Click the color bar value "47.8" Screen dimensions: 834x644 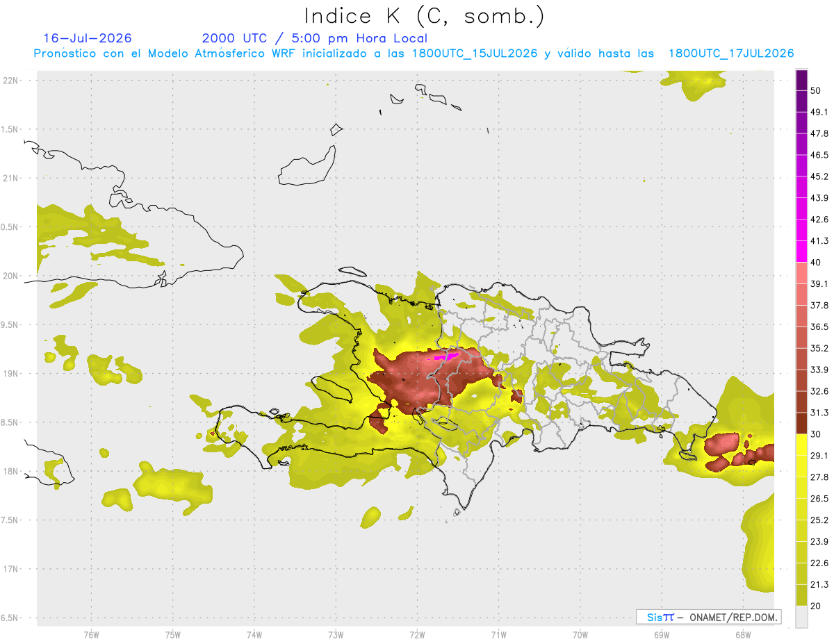819,133
